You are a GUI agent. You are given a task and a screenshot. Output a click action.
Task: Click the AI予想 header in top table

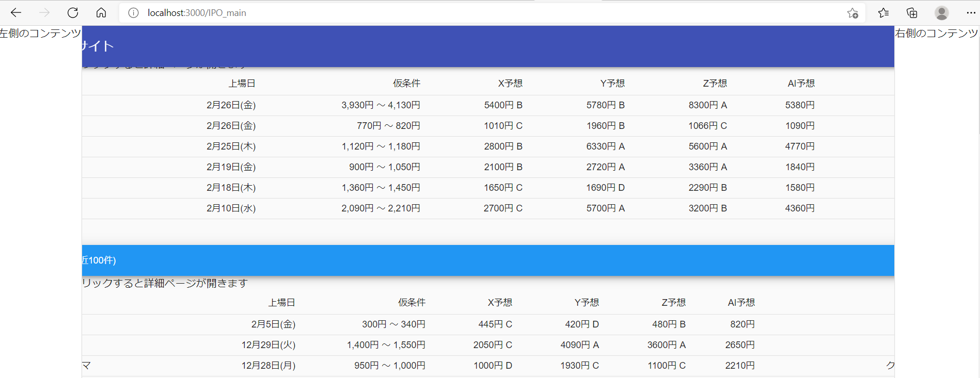coord(801,84)
